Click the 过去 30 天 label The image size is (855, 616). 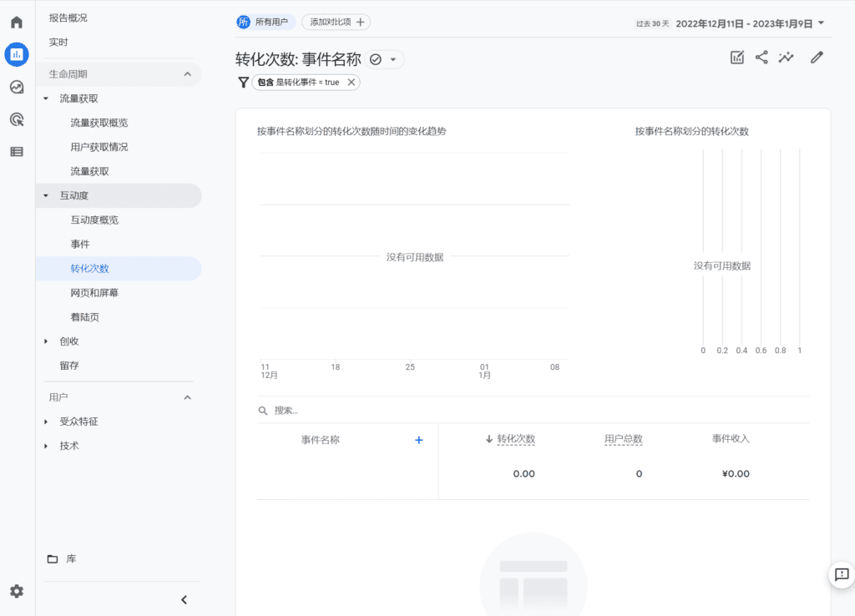pyautogui.click(x=653, y=24)
